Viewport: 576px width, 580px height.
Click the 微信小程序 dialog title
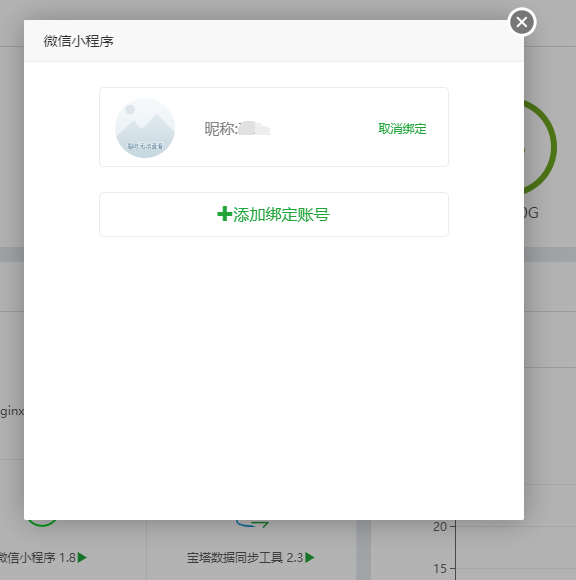78,41
